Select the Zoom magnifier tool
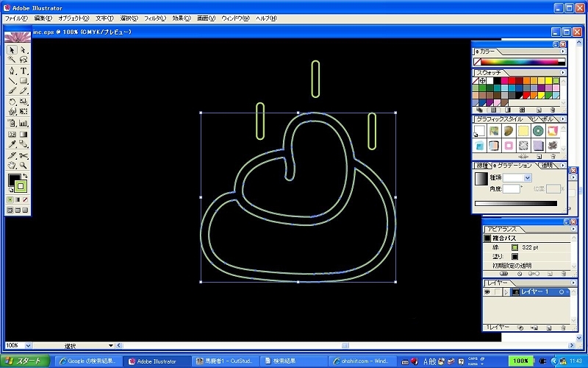This screenshot has height=368, width=588. click(x=24, y=166)
